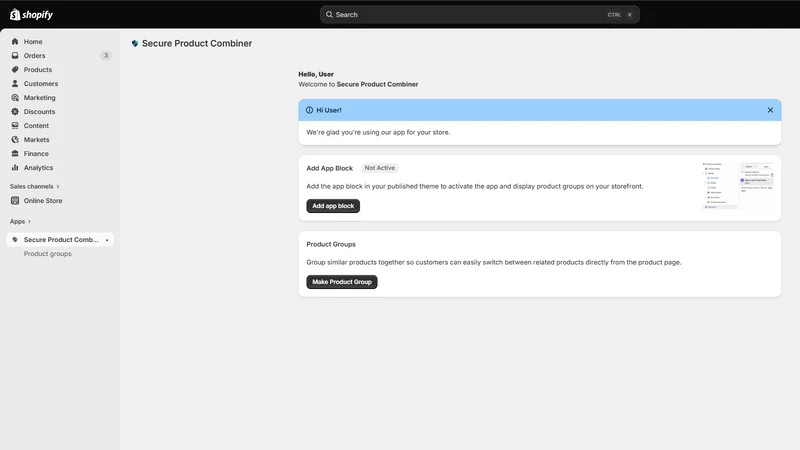Click Secure Product Combiner sidebar app icon

(15, 239)
